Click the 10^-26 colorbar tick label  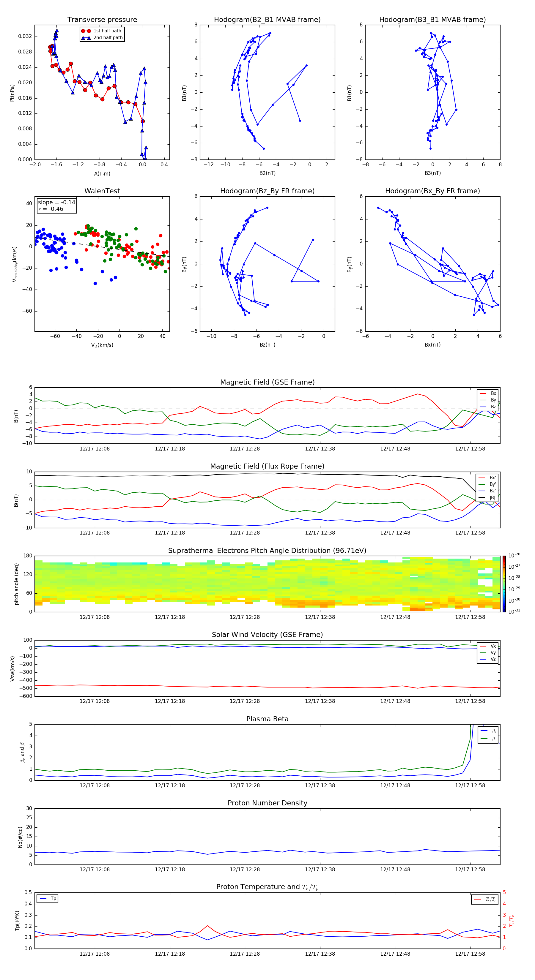(514, 555)
